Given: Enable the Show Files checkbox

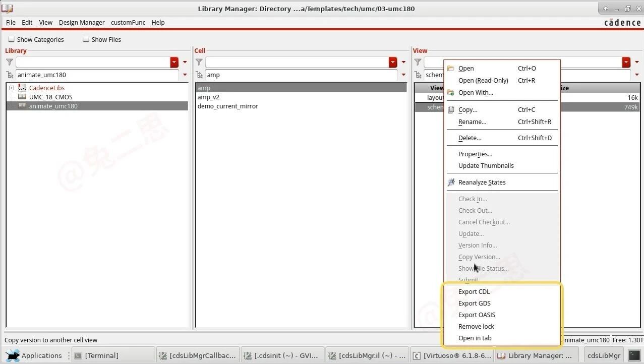Looking at the screenshot, I should 86,39.
